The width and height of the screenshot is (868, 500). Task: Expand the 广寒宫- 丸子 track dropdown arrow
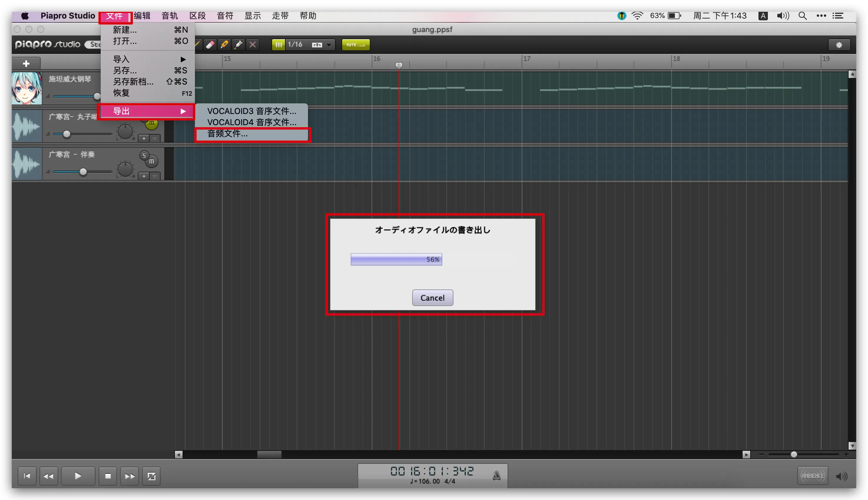(x=155, y=138)
